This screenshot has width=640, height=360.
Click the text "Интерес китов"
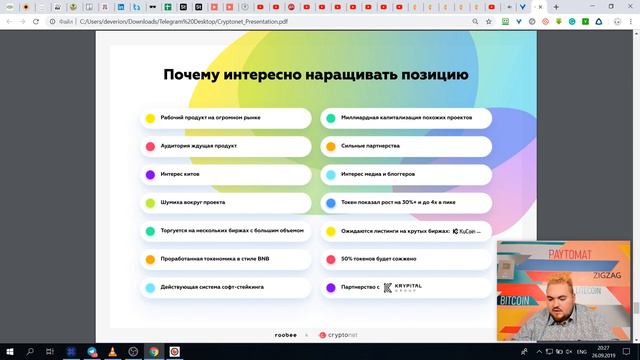180,174
